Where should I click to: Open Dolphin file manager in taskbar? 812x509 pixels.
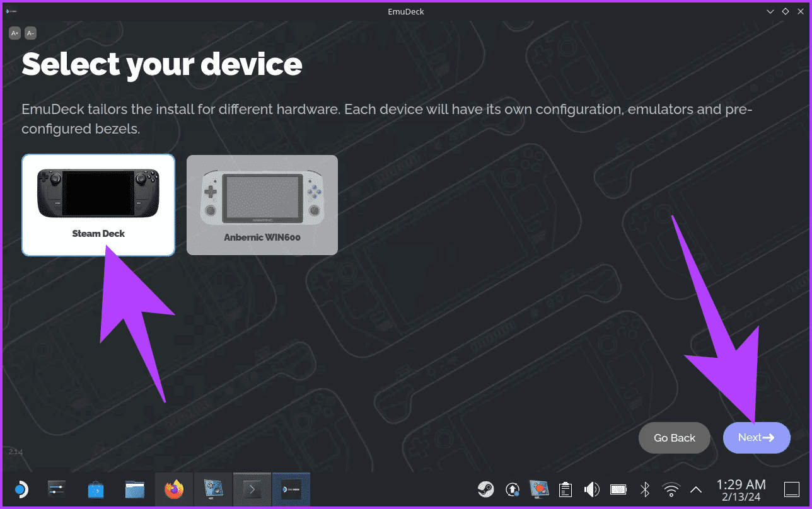point(135,489)
